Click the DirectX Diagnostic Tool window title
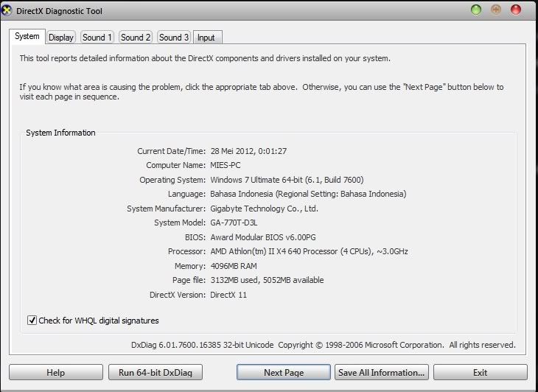Screen dimensions: 538x392 click(60, 11)
